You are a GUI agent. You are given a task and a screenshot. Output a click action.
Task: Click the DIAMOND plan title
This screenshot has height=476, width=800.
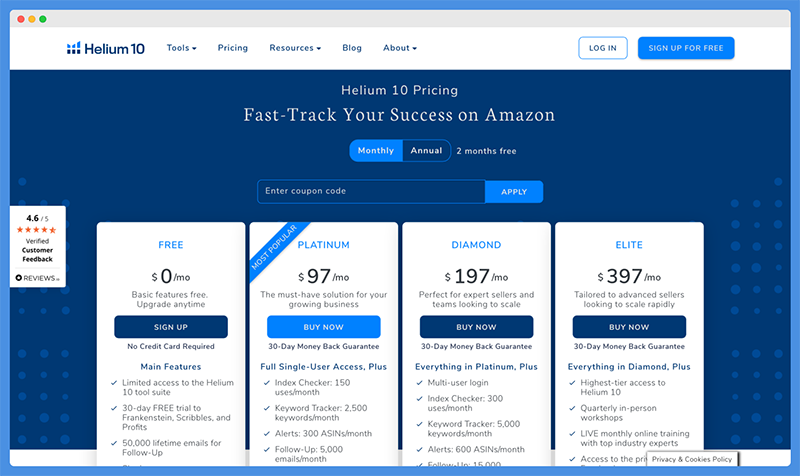click(x=476, y=245)
